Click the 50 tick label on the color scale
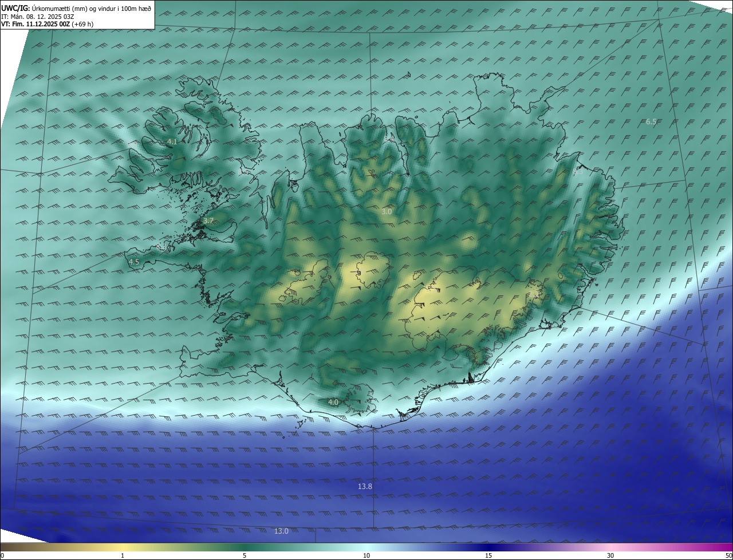The height and width of the screenshot is (560, 733). (728, 555)
